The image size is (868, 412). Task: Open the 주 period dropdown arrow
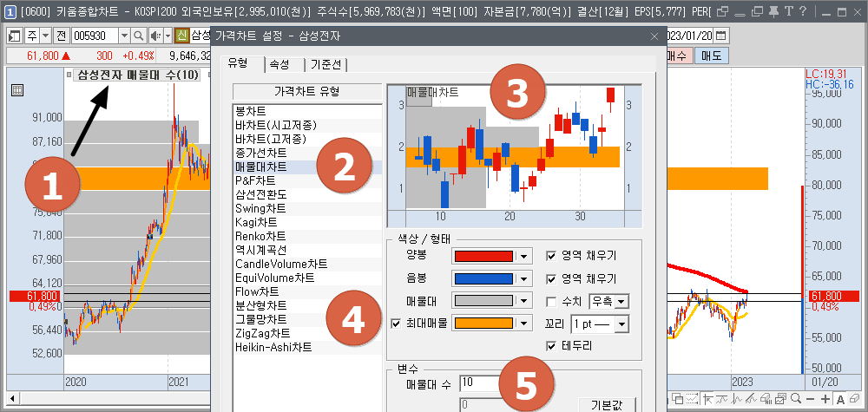point(45,36)
